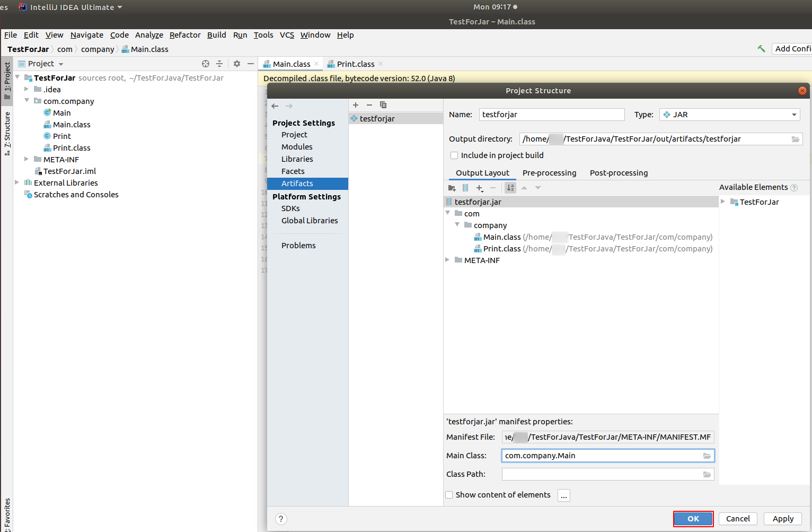812x532 pixels.
Task: Expand External Libraries
Action: coord(17,182)
